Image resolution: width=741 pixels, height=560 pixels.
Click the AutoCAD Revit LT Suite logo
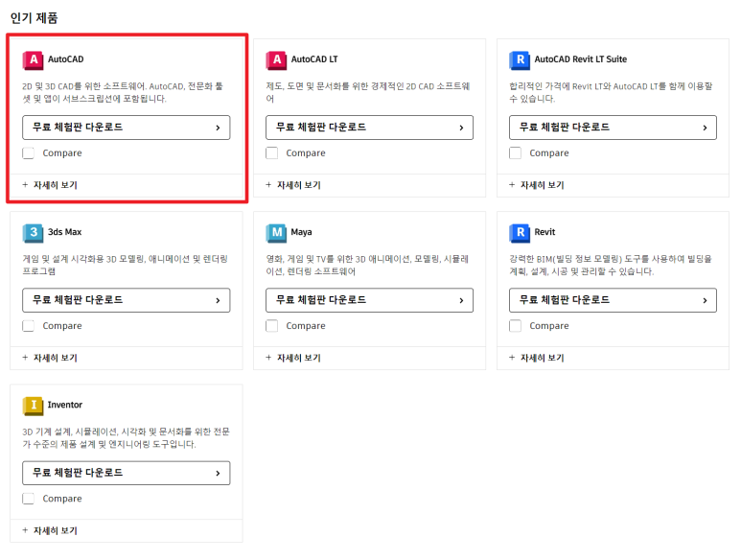520,60
